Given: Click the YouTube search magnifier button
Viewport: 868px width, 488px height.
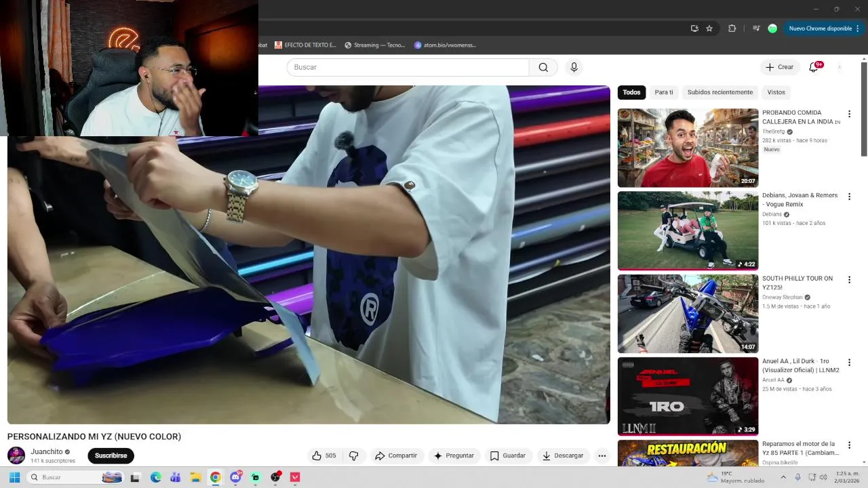Looking at the screenshot, I should 543,67.
